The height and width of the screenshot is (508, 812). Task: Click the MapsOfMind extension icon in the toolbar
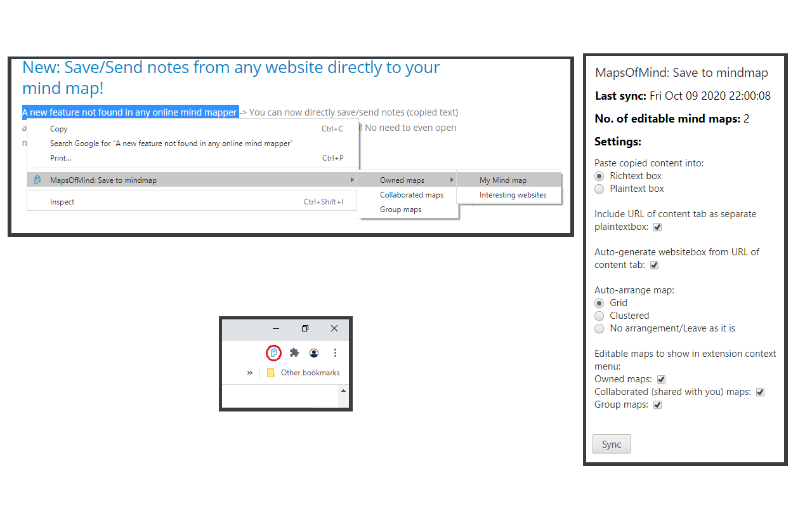click(273, 352)
